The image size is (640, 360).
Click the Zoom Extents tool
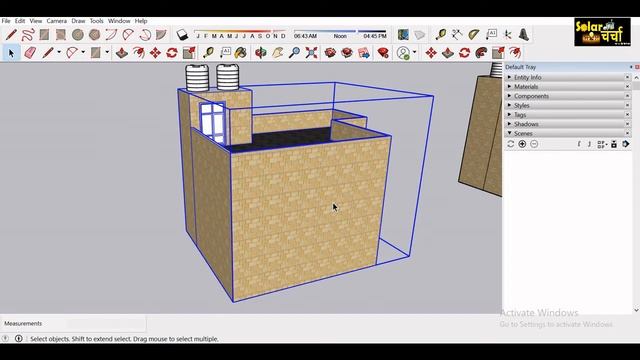(x=311, y=53)
